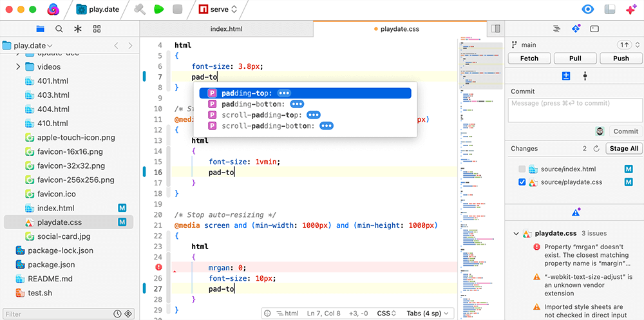Switch to the playdate.css tab
The height and width of the screenshot is (320, 644).
400,29
